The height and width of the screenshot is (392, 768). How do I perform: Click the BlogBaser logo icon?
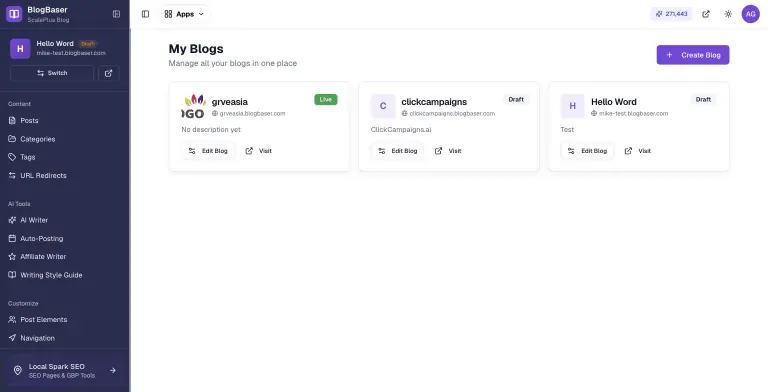14,14
